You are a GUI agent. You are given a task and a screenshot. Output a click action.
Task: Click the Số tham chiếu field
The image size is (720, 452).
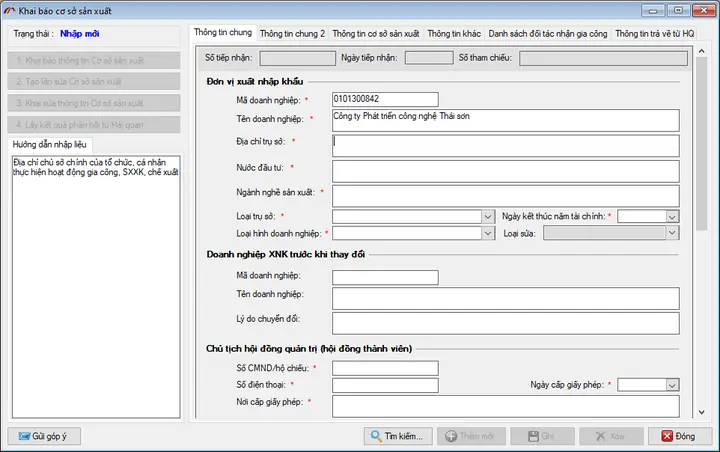pos(603,58)
